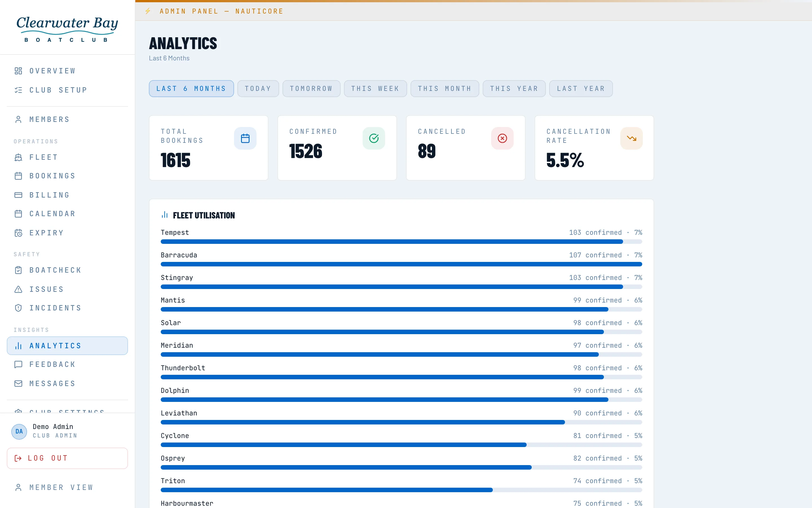Open Feedback from the sidebar

coord(67,365)
